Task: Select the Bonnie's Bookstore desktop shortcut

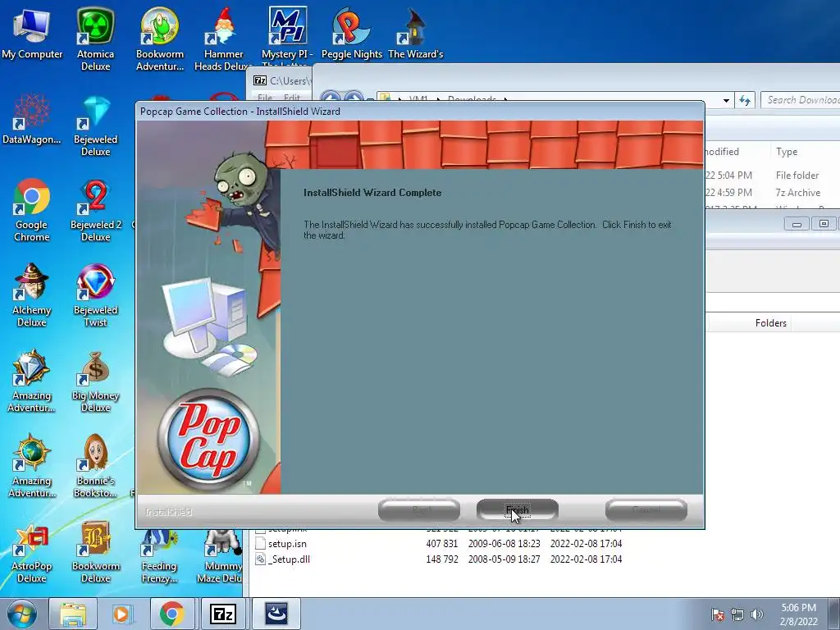Action: tap(95, 466)
